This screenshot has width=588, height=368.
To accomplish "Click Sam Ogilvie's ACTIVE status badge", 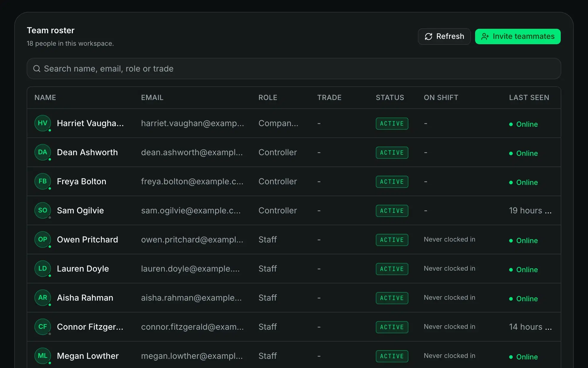I will coord(392,211).
